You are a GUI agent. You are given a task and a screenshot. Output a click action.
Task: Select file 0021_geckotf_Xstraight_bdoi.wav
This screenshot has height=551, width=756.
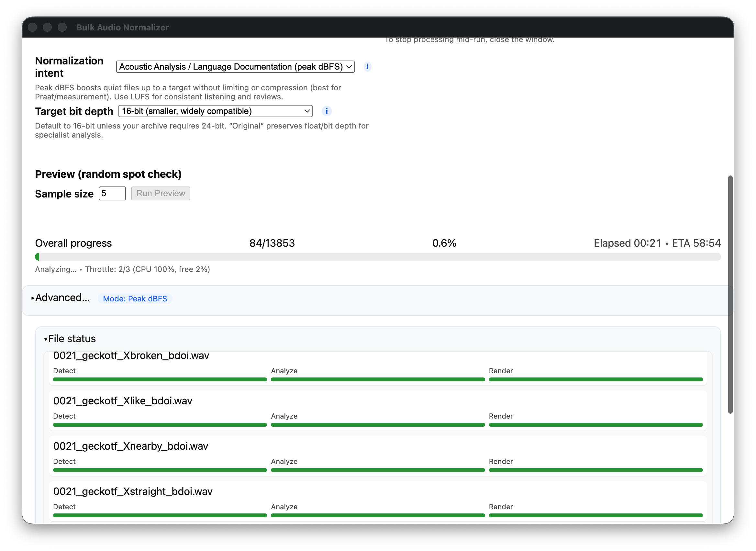point(133,491)
